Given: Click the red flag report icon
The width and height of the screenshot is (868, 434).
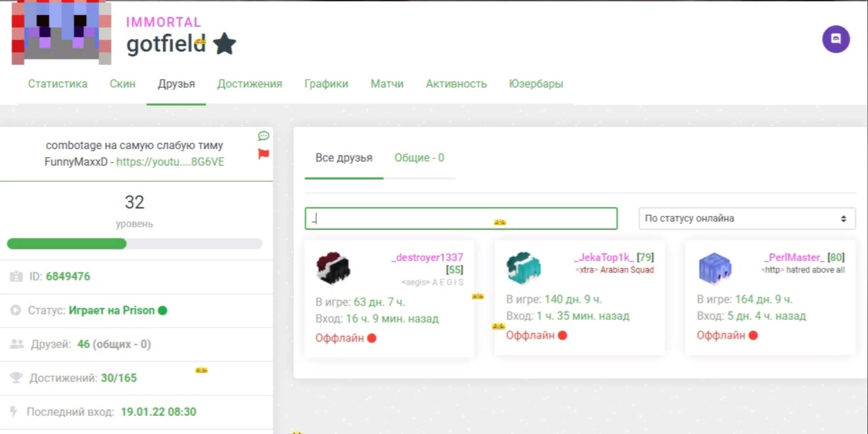Looking at the screenshot, I should pyautogui.click(x=263, y=153).
